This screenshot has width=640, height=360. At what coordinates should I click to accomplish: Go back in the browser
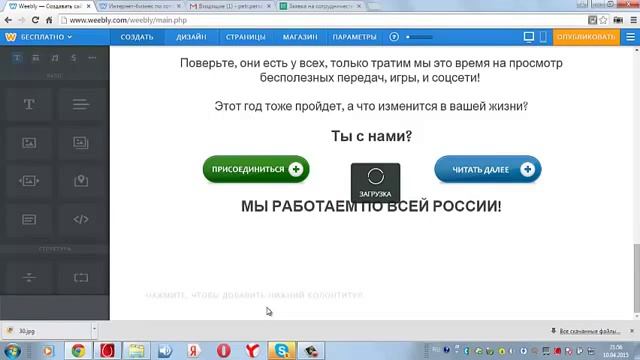[x=8, y=20]
